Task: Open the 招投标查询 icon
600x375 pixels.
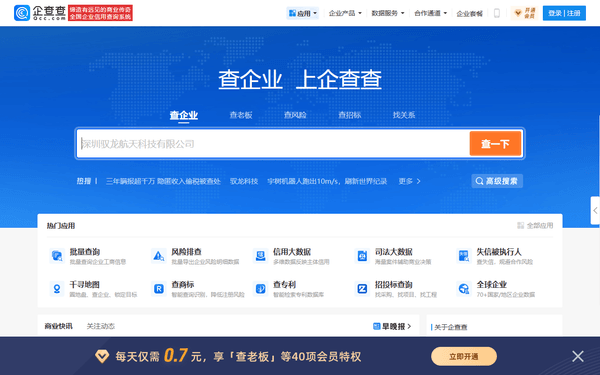Action: point(362,289)
